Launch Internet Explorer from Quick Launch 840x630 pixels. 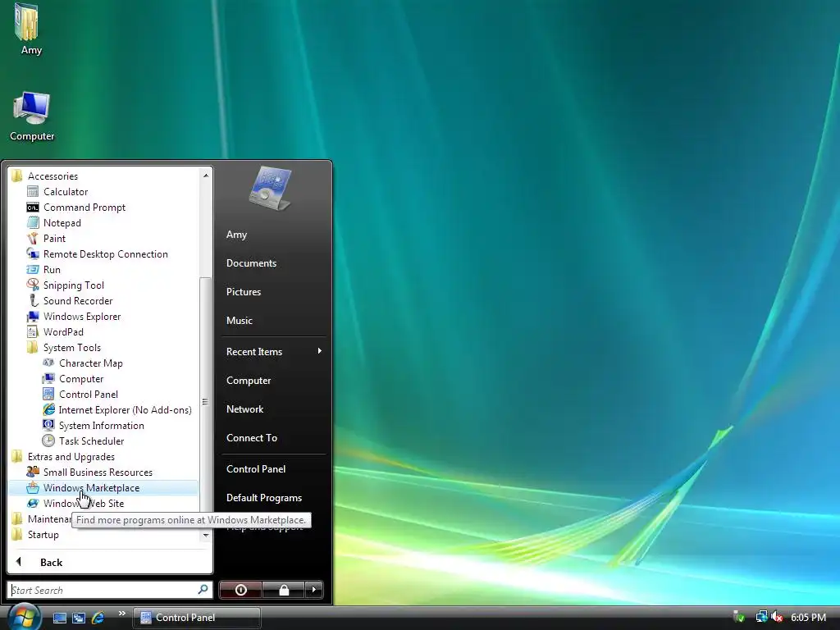pyautogui.click(x=98, y=618)
